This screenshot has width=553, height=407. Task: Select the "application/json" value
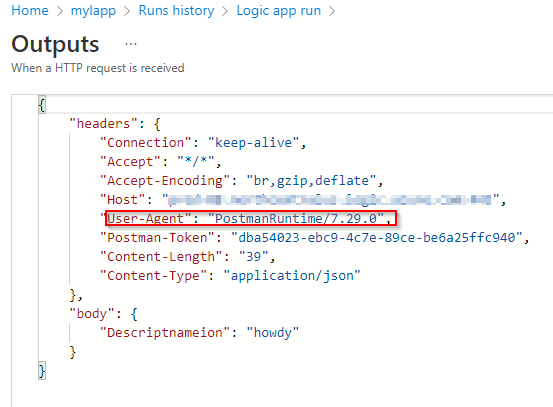click(292, 276)
